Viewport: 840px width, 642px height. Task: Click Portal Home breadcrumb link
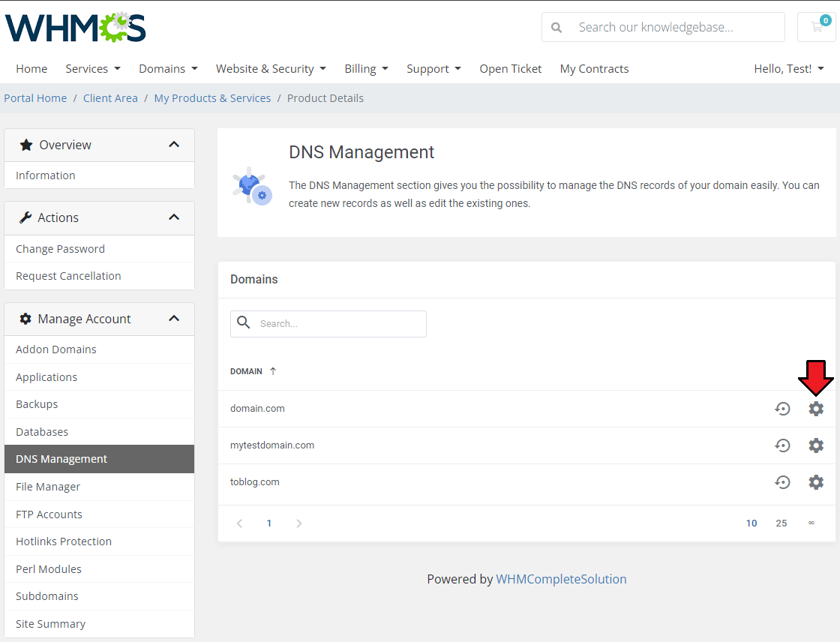pos(35,98)
